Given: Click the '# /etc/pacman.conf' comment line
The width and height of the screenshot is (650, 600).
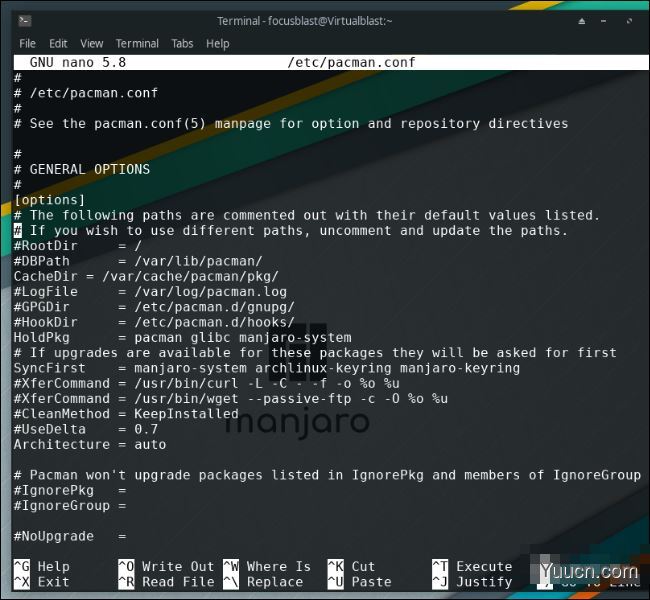Looking at the screenshot, I should 86,93.
